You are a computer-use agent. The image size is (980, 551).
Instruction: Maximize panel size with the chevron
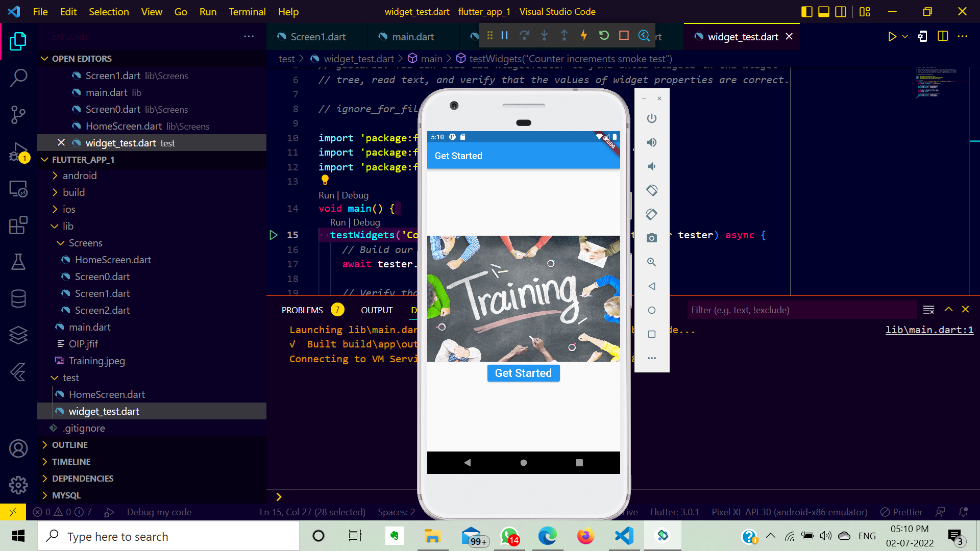tap(948, 310)
